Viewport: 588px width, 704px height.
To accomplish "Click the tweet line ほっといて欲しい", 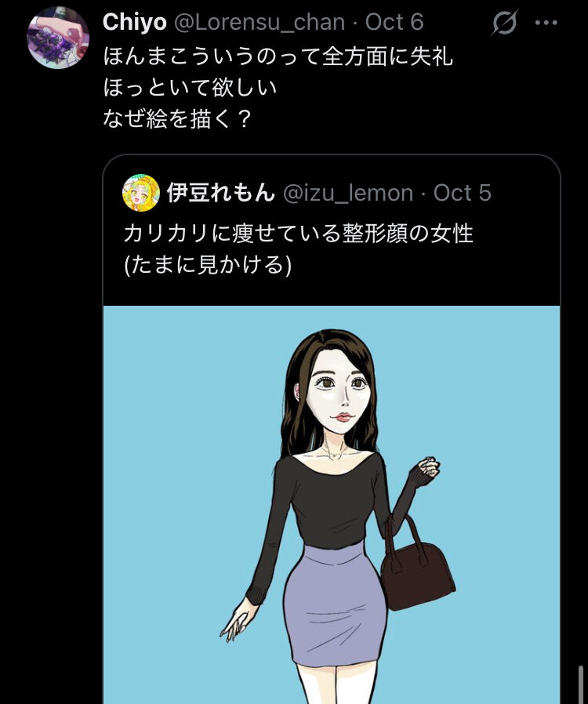I will pyautogui.click(x=190, y=88).
